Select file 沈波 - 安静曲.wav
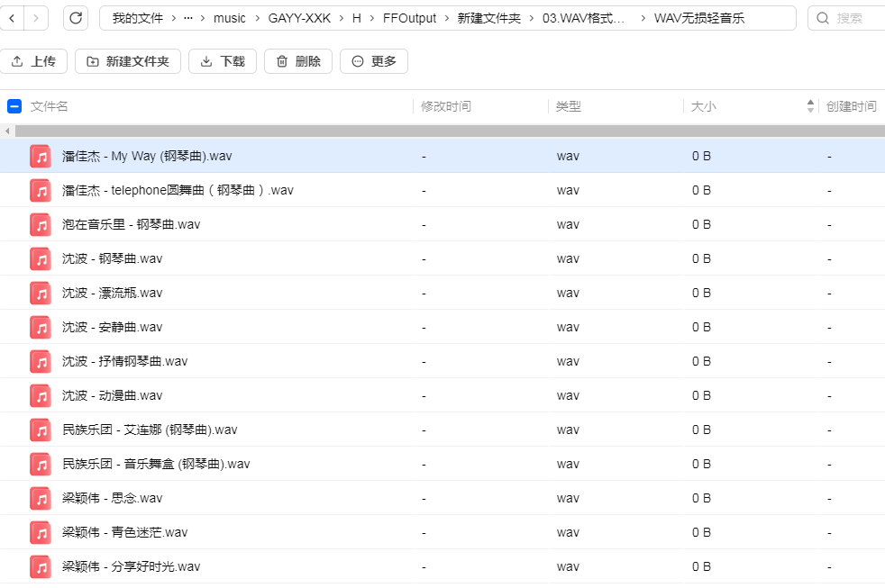The image size is (885, 588). coord(442,328)
